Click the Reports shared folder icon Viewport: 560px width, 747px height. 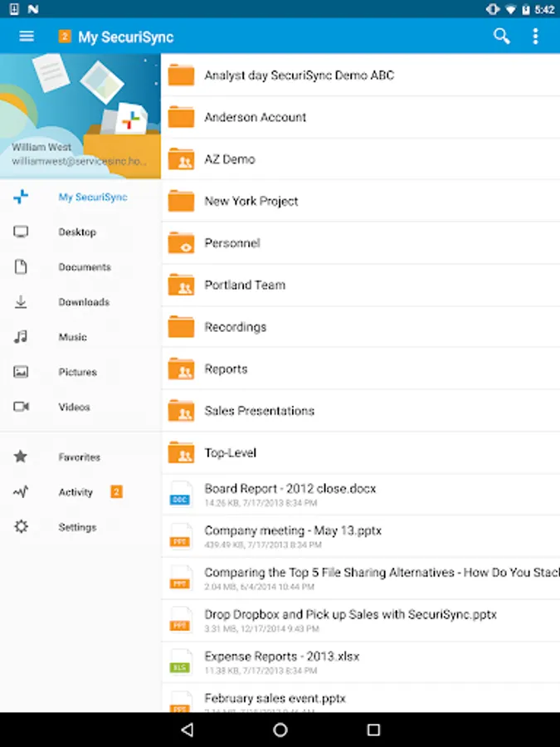pos(182,369)
